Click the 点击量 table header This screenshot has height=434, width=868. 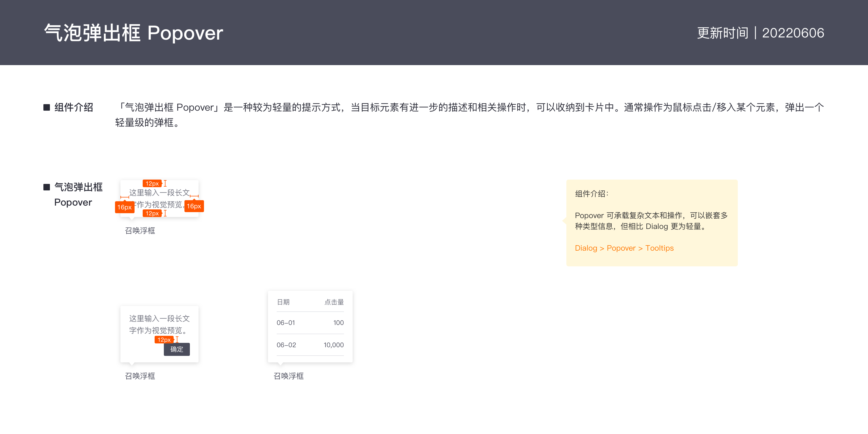pos(334,302)
